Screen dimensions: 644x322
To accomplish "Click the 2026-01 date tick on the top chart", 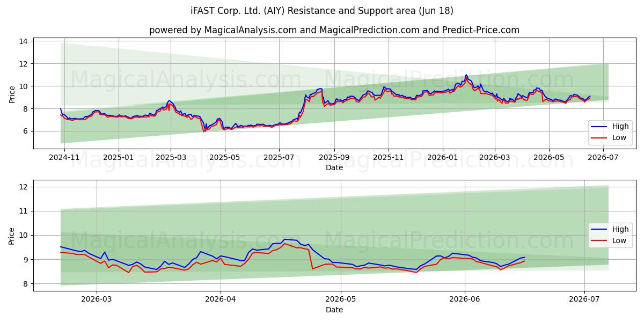I will [442, 157].
